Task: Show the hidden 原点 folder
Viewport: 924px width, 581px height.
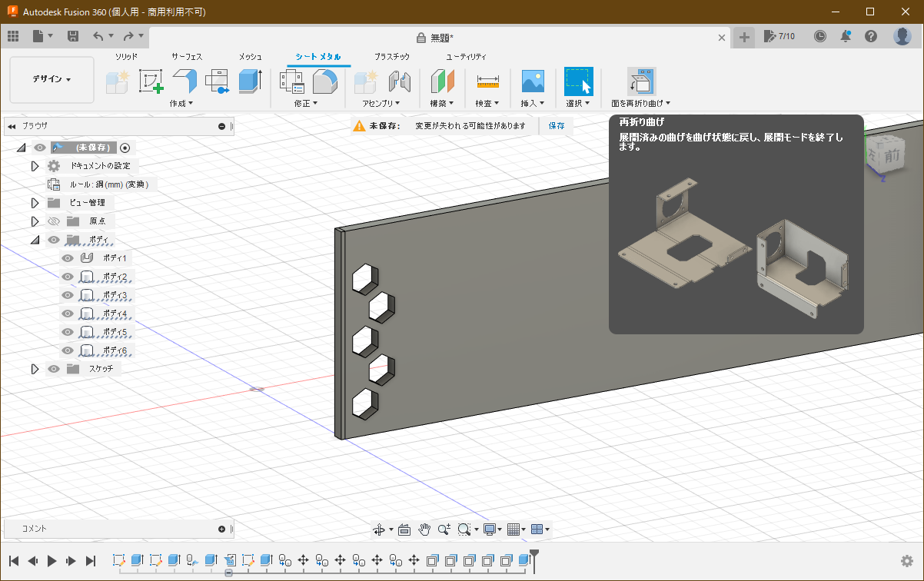Action: pyautogui.click(x=54, y=221)
